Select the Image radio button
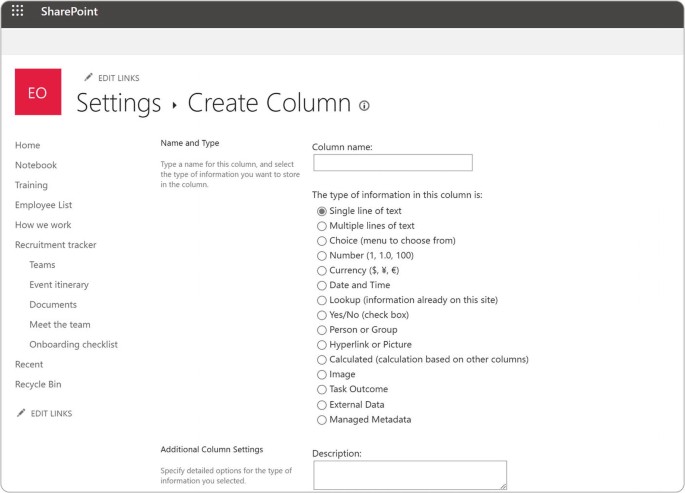The image size is (685, 493). (x=322, y=375)
